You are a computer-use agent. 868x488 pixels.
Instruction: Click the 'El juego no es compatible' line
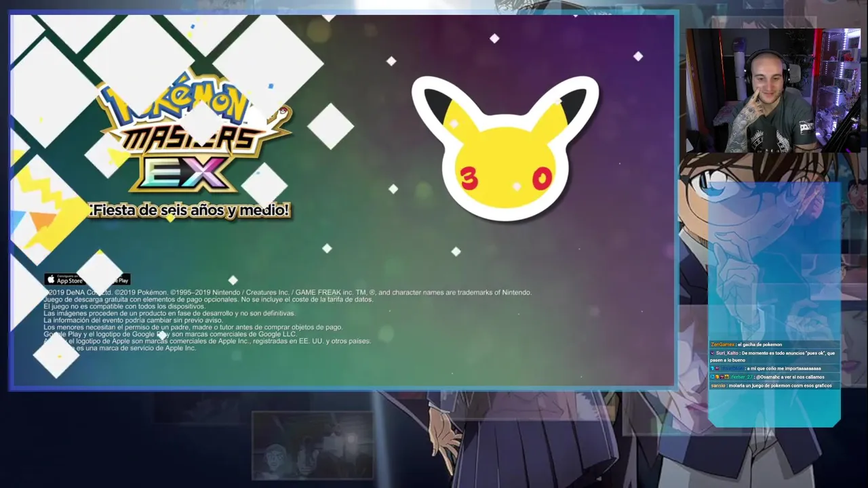pyautogui.click(x=124, y=306)
